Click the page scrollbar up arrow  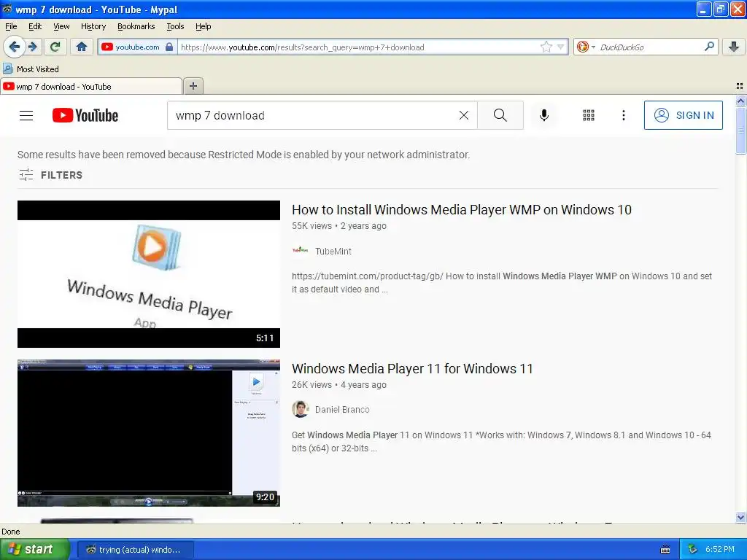[x=740, y=101]
